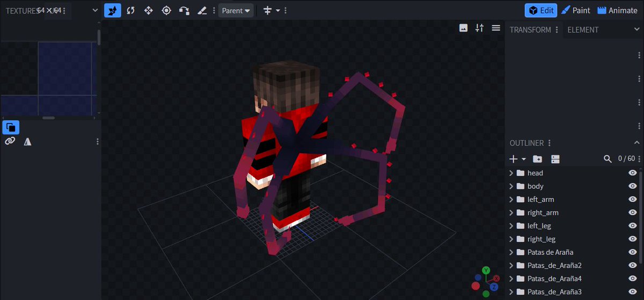Click the chain link icon in UV panel
644x300 pixels.
tap(10, 141)
